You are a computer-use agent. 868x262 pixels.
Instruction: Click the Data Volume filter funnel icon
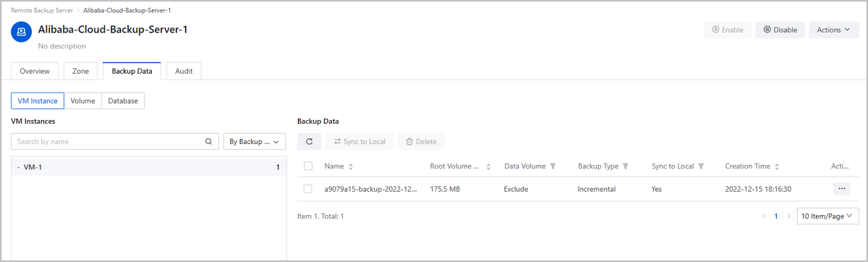(553, 166)
